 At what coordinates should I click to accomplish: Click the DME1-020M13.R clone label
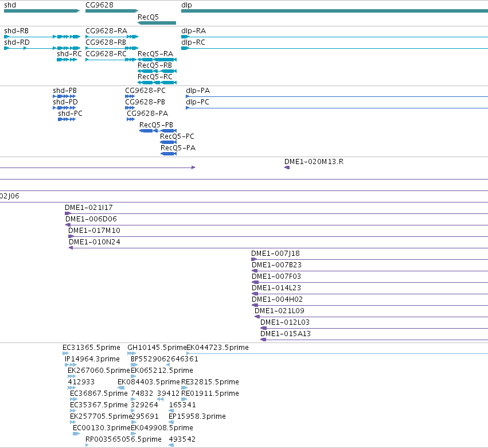click(314, 162)
